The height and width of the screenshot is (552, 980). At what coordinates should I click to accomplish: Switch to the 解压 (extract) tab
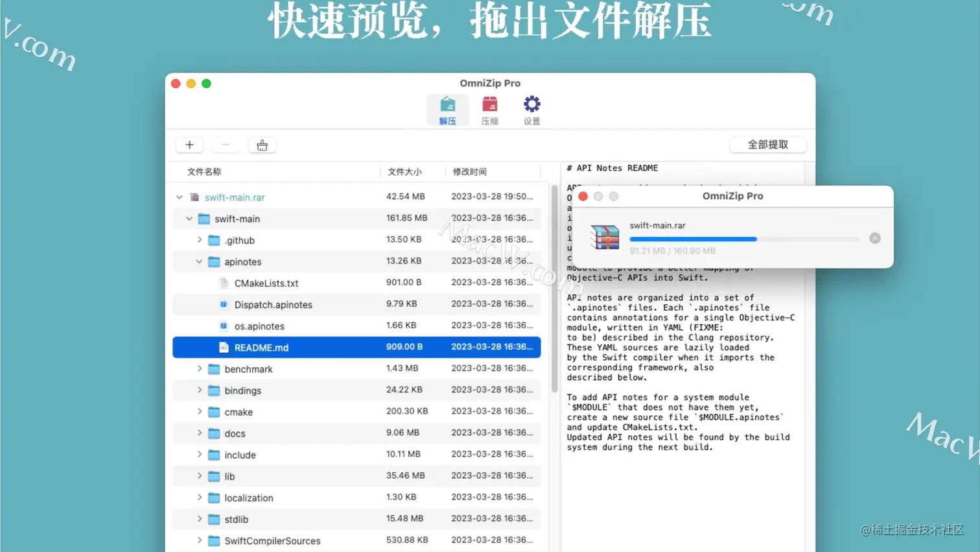447,110
